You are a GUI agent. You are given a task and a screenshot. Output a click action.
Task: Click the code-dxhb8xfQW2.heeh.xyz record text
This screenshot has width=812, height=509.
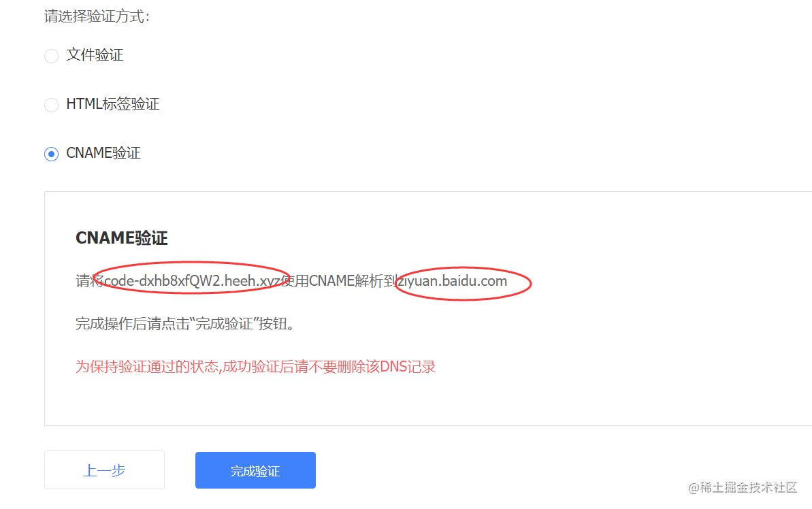pos(192,281)
